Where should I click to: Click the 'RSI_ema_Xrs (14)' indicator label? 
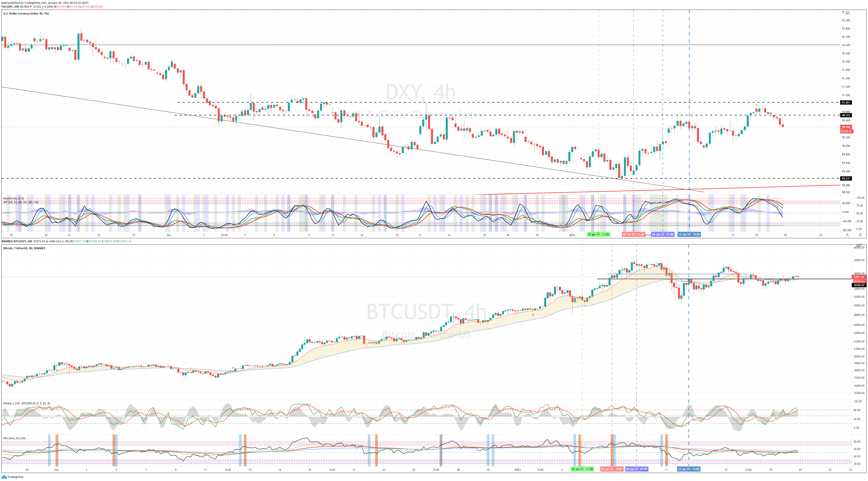tap(14, 439)
